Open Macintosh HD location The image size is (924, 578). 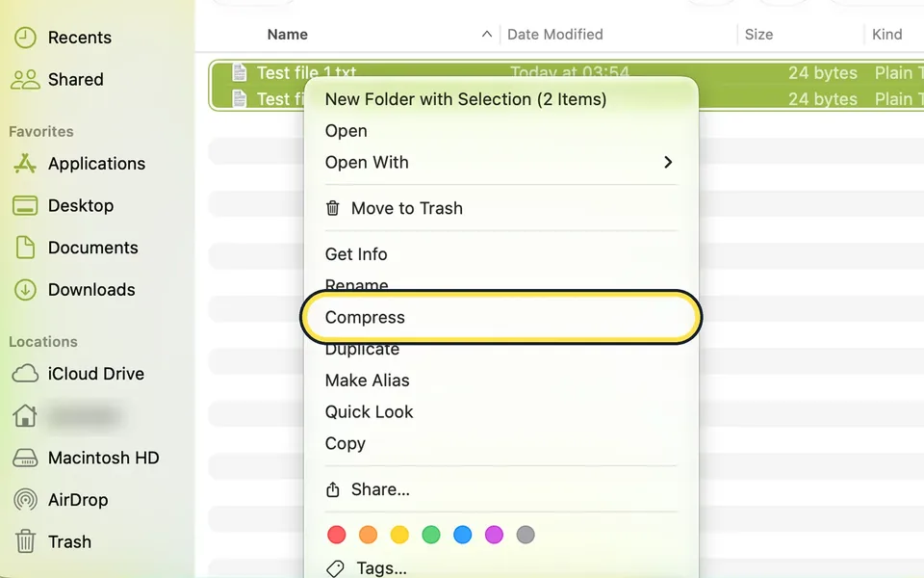point(104,458)
